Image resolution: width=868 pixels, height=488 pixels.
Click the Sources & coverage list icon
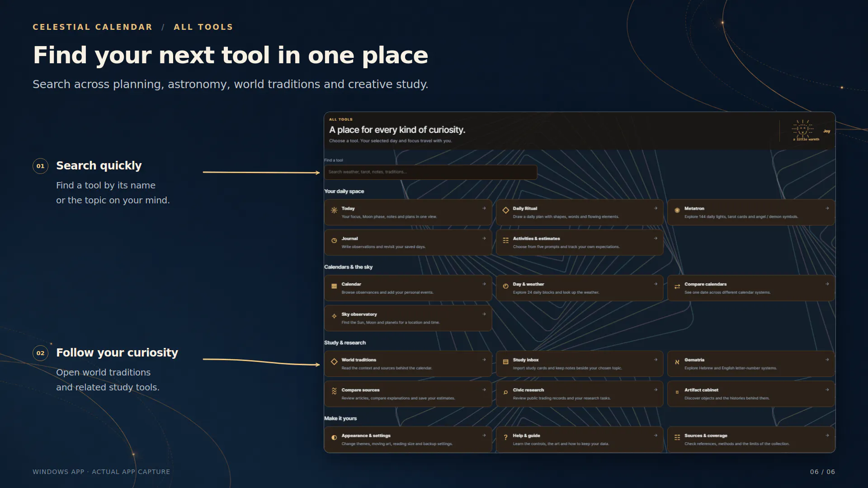[x=677, y=438]
